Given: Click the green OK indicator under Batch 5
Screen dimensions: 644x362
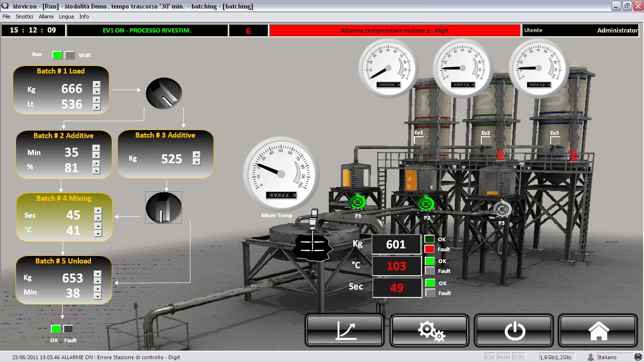Looking at the screenshot, I should 56,329.
